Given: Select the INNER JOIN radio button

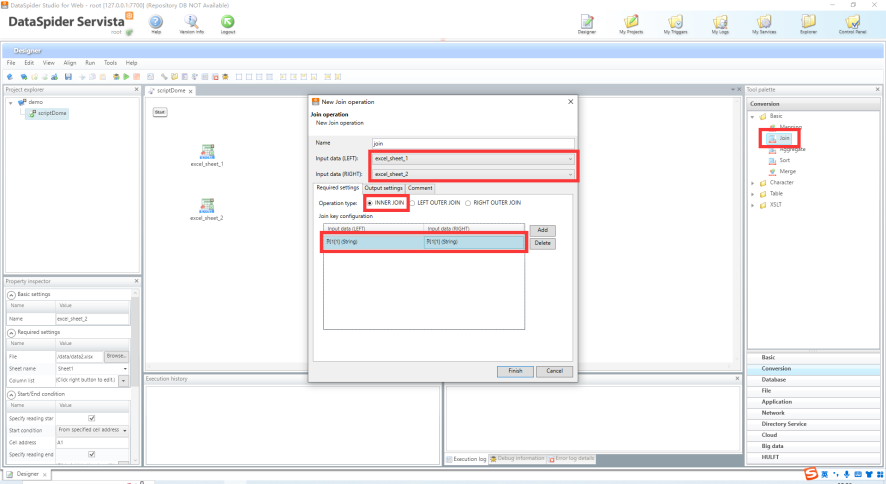Looking at the screenshot, I should point(370,203).
